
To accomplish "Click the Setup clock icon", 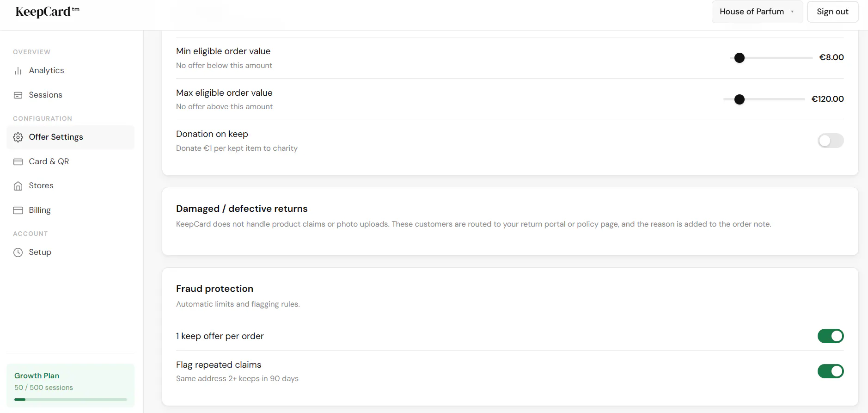I will tap(18, 253).
